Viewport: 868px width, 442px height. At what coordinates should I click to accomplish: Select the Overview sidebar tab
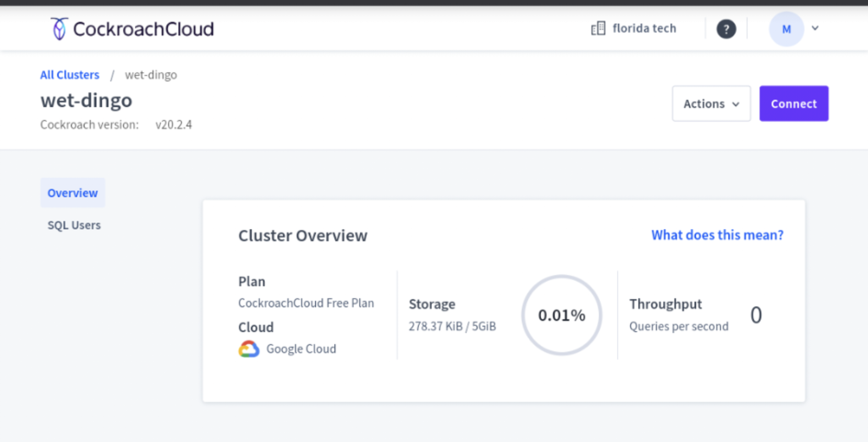coord(72,193)
